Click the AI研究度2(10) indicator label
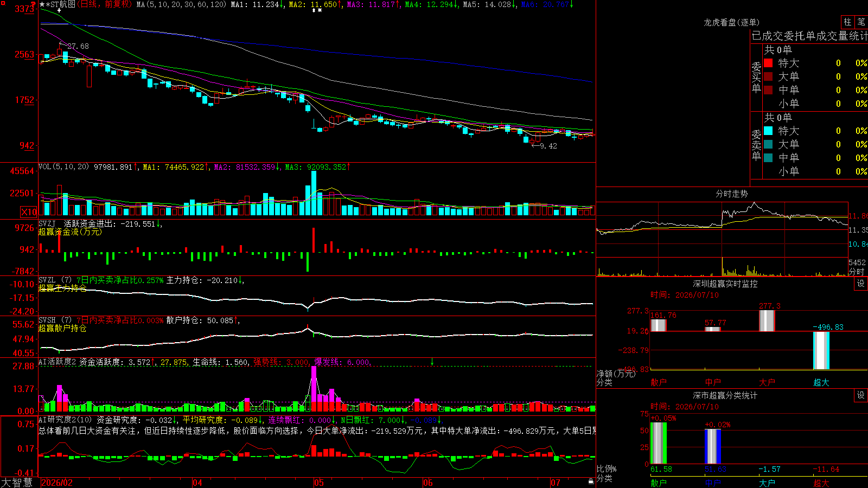 (65, 420)
